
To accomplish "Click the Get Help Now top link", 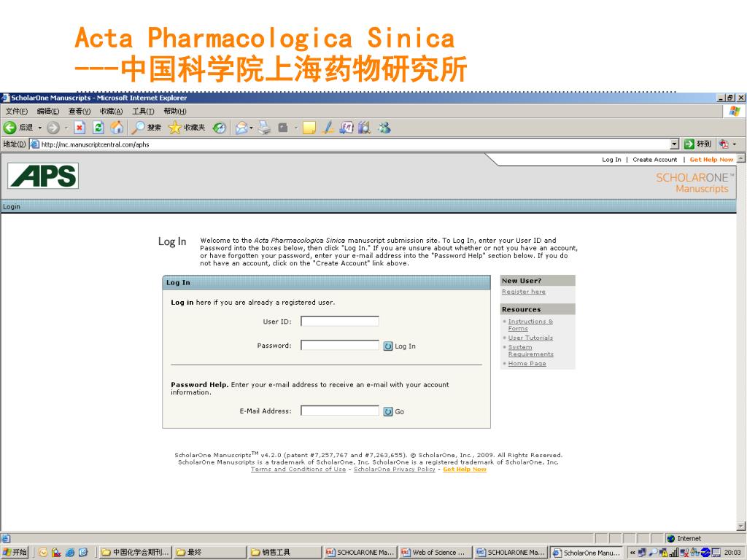I will pyautogui.click(x=711, y=160).
